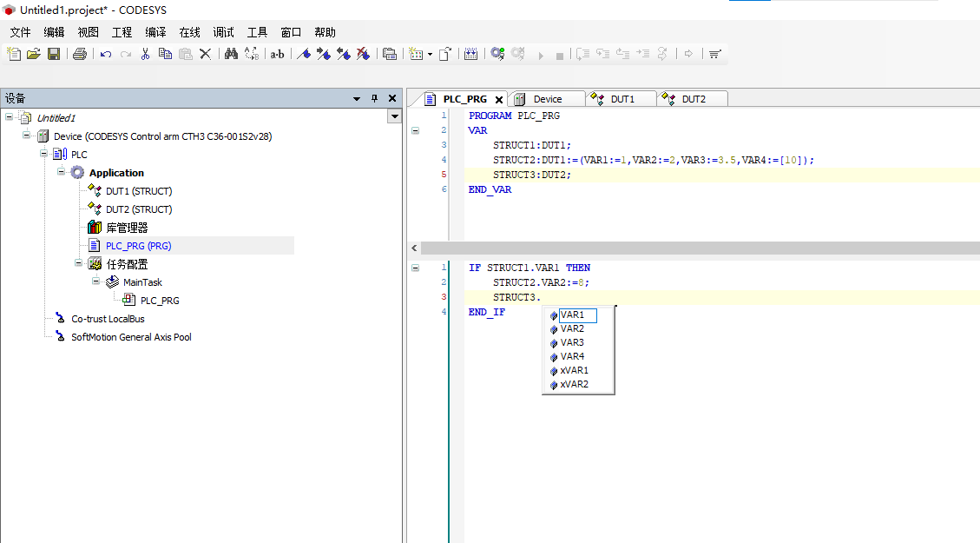The height and width of the screenshot is (543, 980).
Task: Click the clipboard document icon after Add Object
Action: pyautogui.click(x=445, y=54)
